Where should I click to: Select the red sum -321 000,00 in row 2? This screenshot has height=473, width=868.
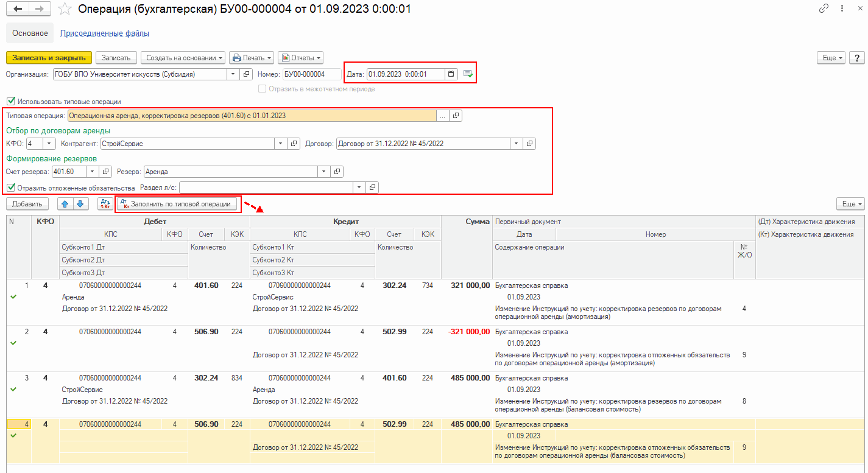(x=468, y=332)
